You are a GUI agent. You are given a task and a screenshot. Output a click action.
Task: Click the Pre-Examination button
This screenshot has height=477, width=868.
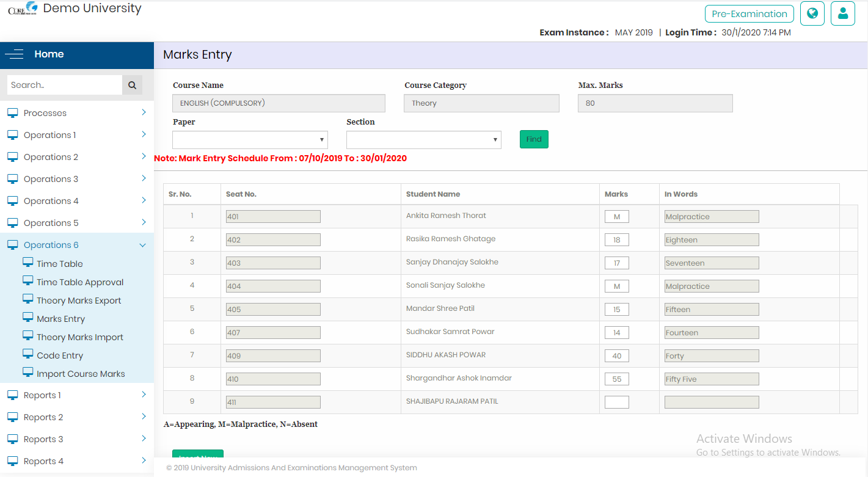click(749, 13)
